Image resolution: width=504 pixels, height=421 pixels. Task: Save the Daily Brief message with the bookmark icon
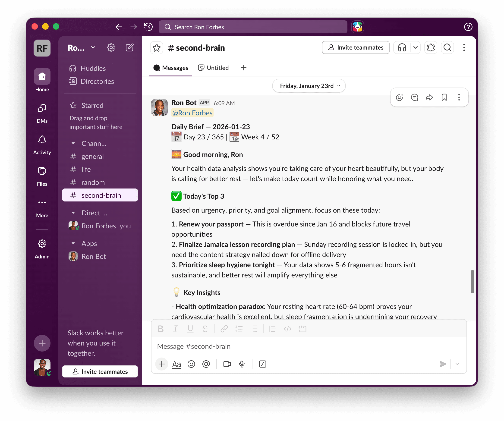444,97
